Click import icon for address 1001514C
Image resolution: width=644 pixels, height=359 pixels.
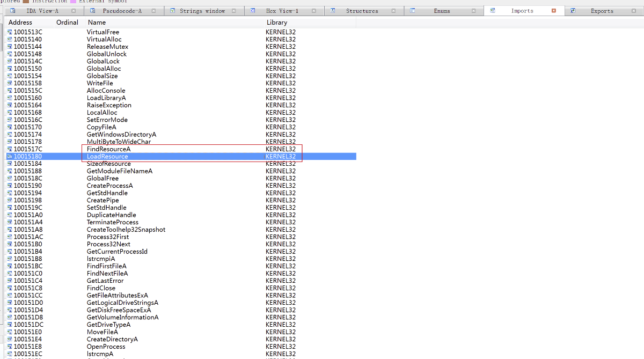(x=10, y=61)
